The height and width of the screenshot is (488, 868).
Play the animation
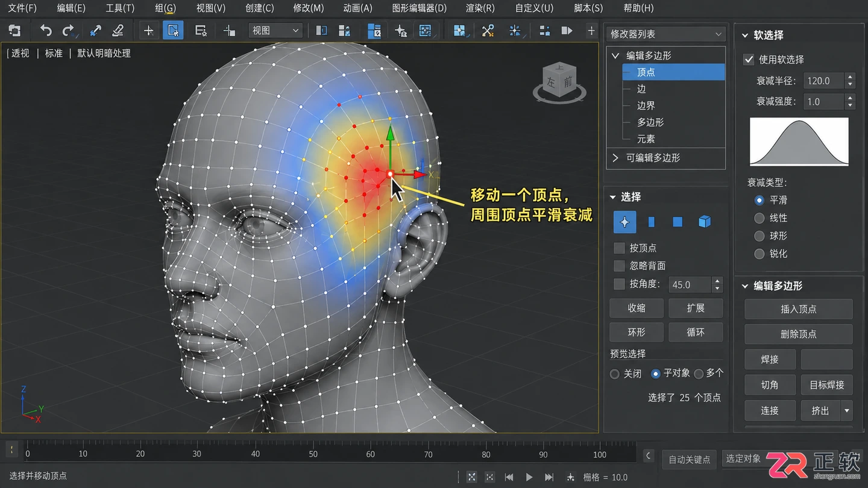(529, 477)
